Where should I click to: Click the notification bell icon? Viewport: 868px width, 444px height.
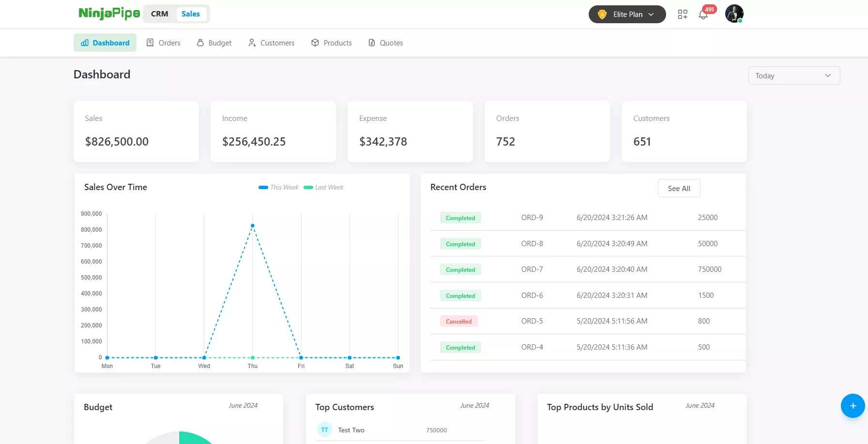[x=703, y=15]
